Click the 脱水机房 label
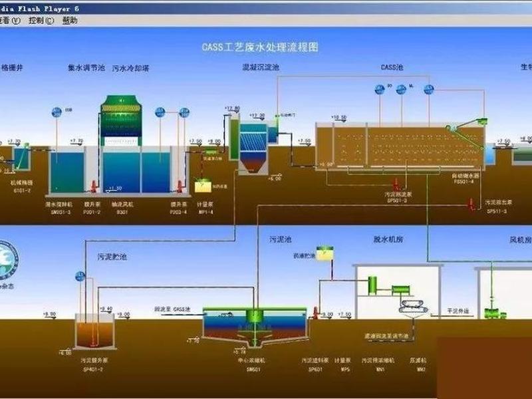This screenshot has height=399, width=532. coord(388,239)
